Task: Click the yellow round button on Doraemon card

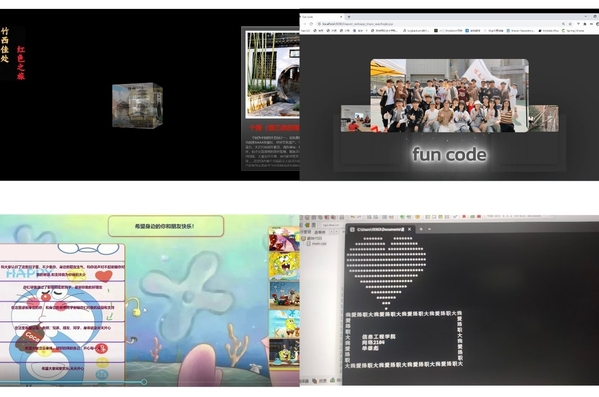Action: pyautogui.click(x=102, y=362)
